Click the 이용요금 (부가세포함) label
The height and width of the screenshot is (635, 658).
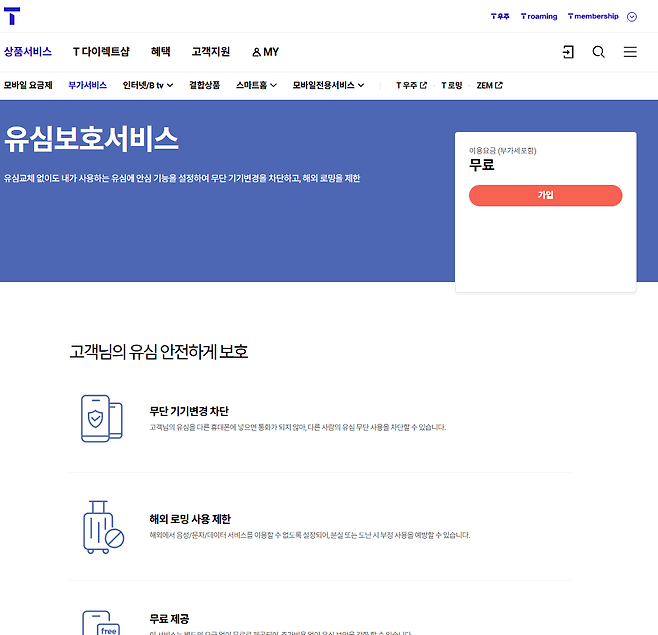(503, 150)
